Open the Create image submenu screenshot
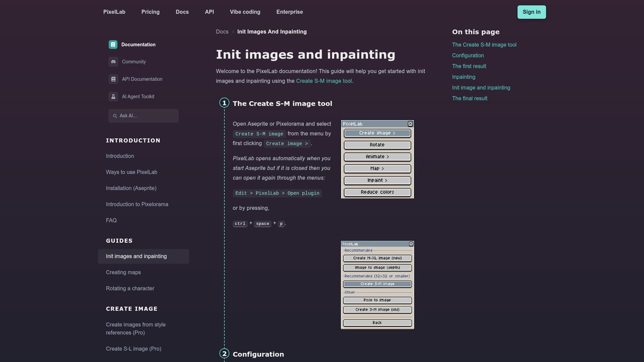 pos(377,285)
